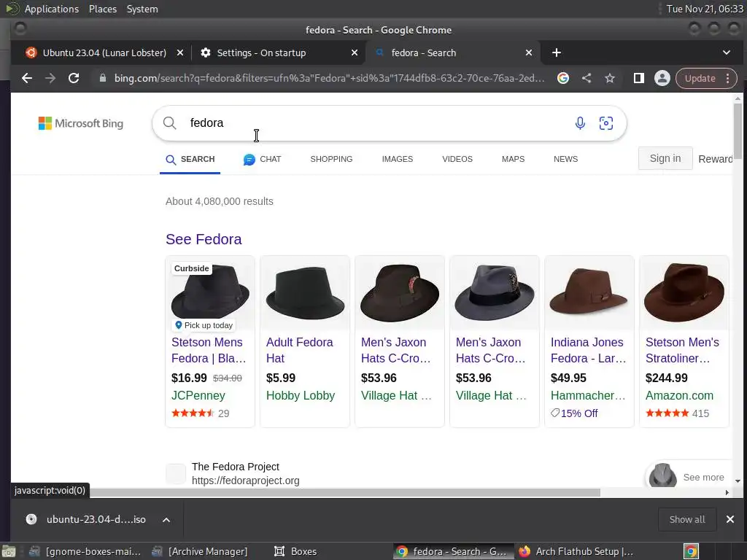This screenshot has height=560, width=747.
Task: Close the Ubuntu 23.04 tab
Action: tap(180, 52)
